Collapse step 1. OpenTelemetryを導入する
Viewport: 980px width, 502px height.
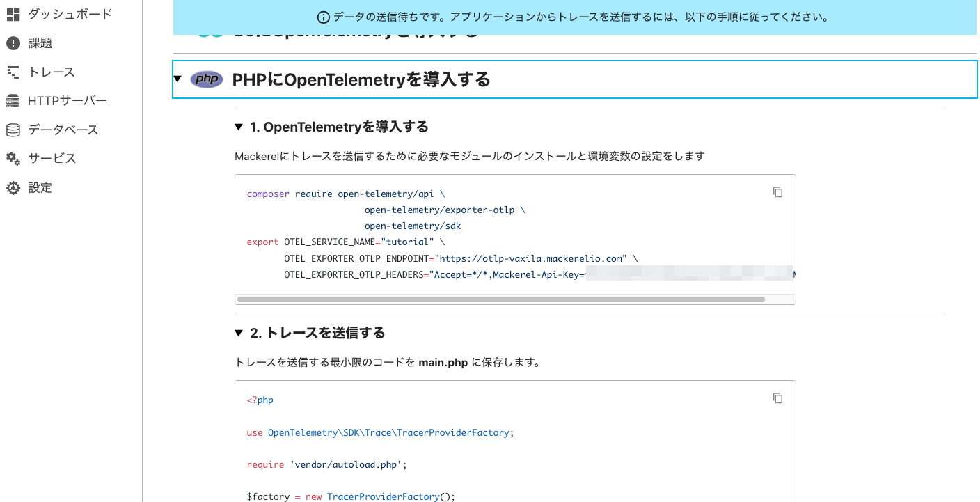point(239,127)
